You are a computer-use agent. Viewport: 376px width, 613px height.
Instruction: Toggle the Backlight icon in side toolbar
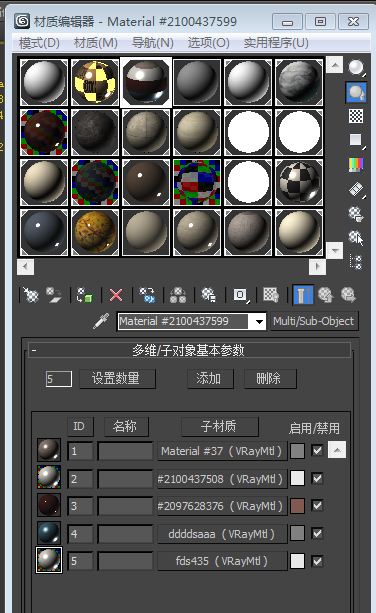356,92
